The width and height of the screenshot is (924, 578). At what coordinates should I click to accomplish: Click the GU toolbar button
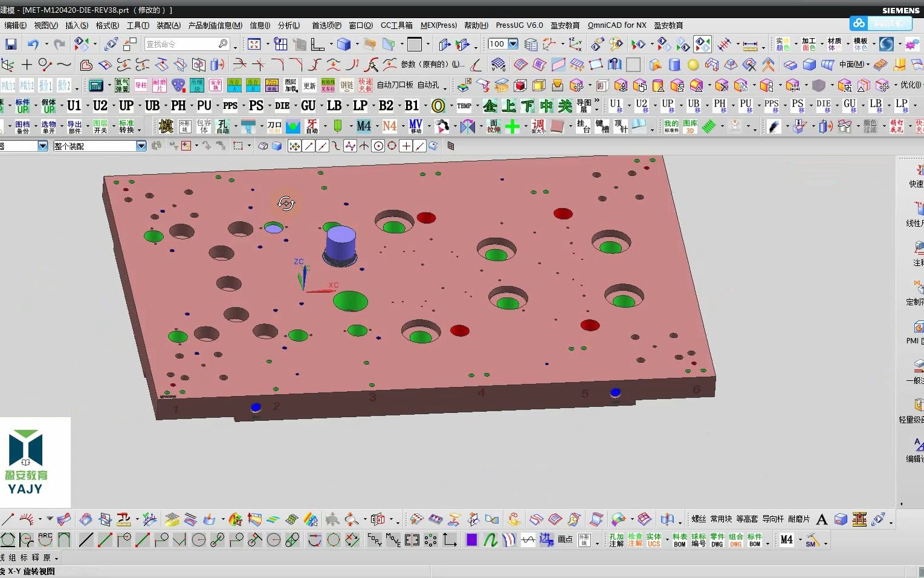(x=308, y=106)
